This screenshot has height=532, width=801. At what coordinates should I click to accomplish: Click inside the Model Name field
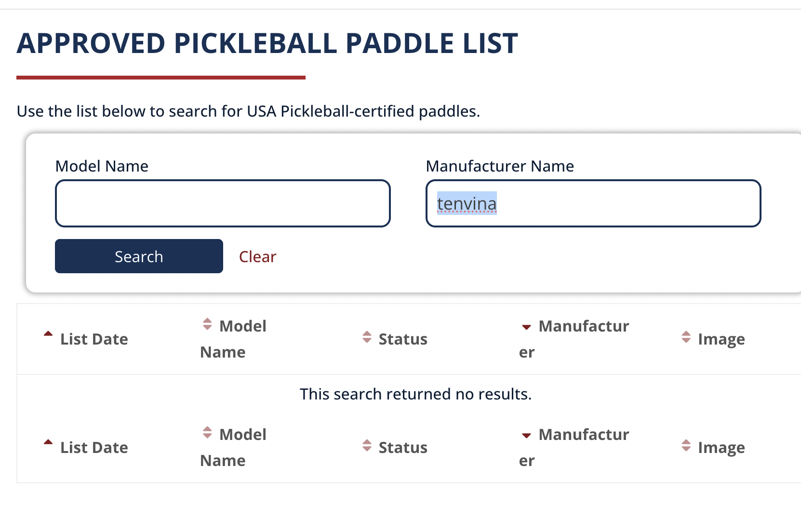(222, 203)
